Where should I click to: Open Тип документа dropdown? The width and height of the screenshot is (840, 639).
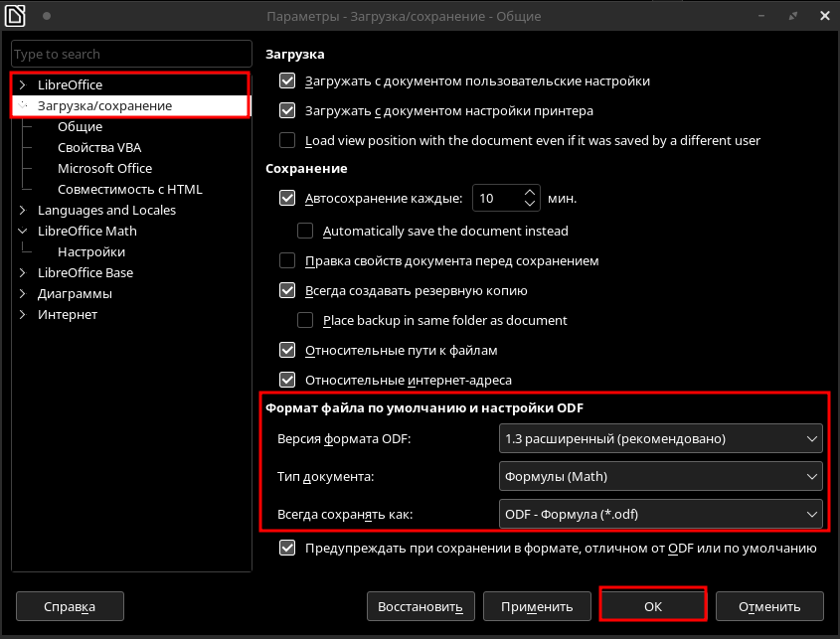(660, 476)
